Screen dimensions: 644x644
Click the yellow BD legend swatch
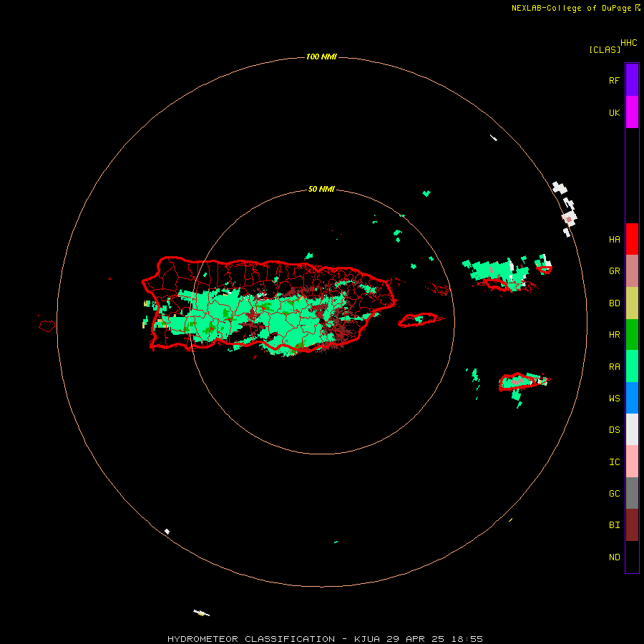[x=632, y=303]
